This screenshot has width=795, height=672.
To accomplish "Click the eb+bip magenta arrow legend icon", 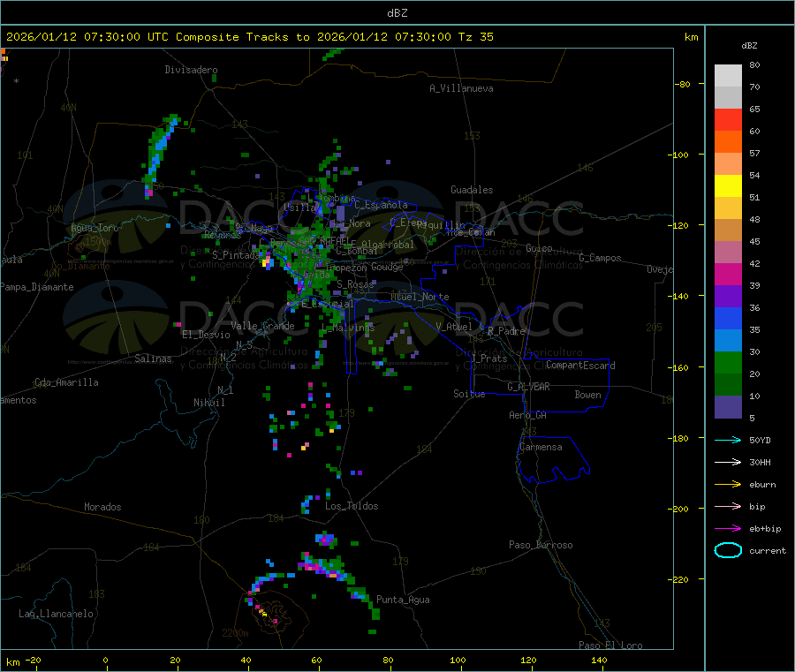I will 728,529.
